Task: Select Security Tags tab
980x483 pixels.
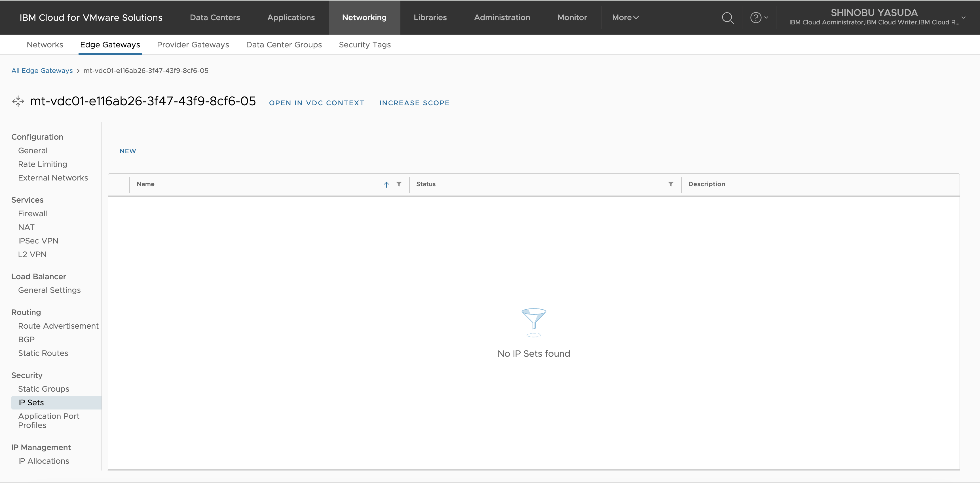Action: pos(364,45)
